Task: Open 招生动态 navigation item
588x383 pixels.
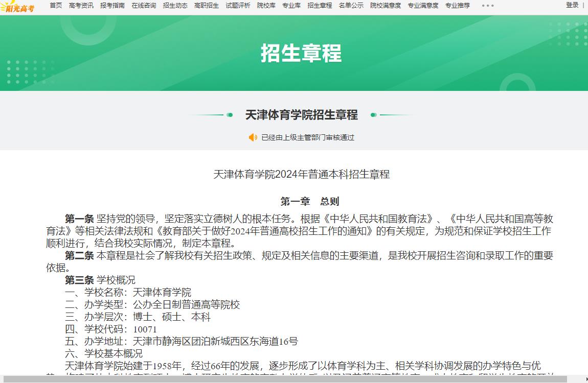Action: tap(175, 5)
